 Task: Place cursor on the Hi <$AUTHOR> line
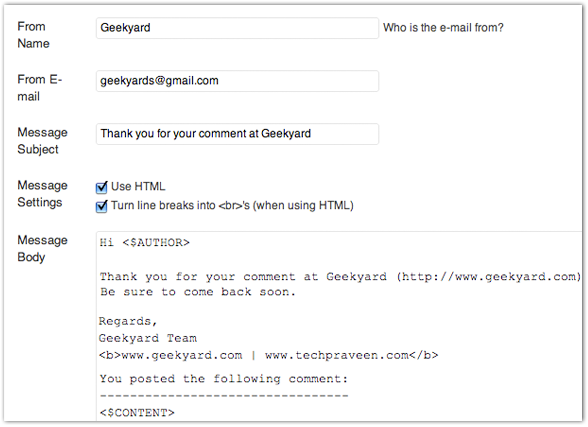(145, 243)
